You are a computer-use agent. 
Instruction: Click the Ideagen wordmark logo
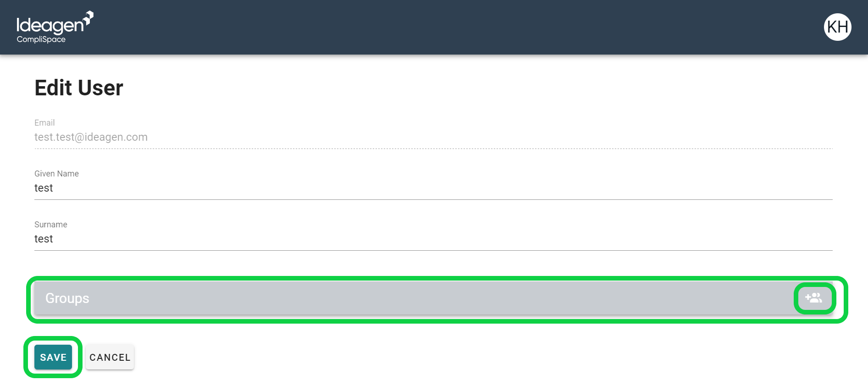click(x=50, y=25)
